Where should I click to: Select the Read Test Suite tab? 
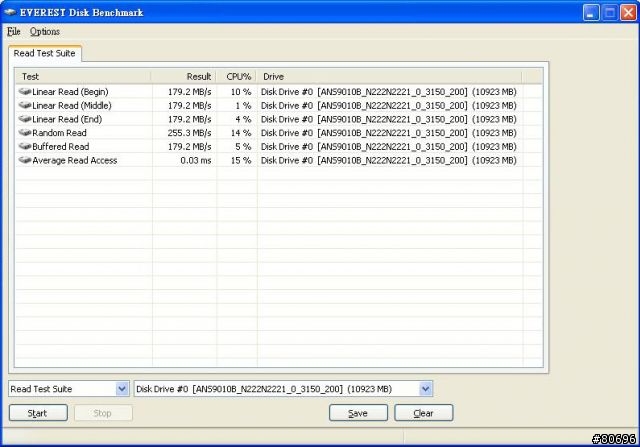click(x=44, y=53)
